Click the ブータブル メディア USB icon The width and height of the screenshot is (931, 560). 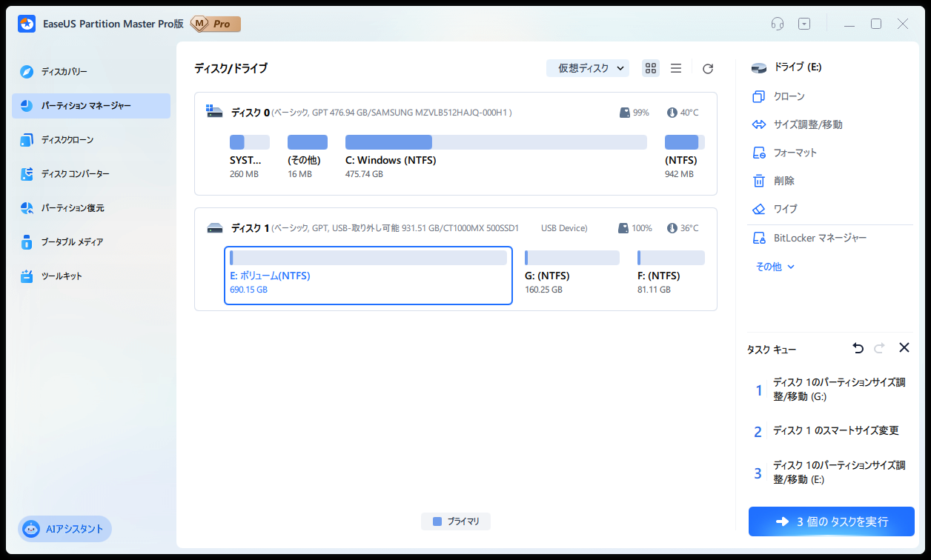27,242
